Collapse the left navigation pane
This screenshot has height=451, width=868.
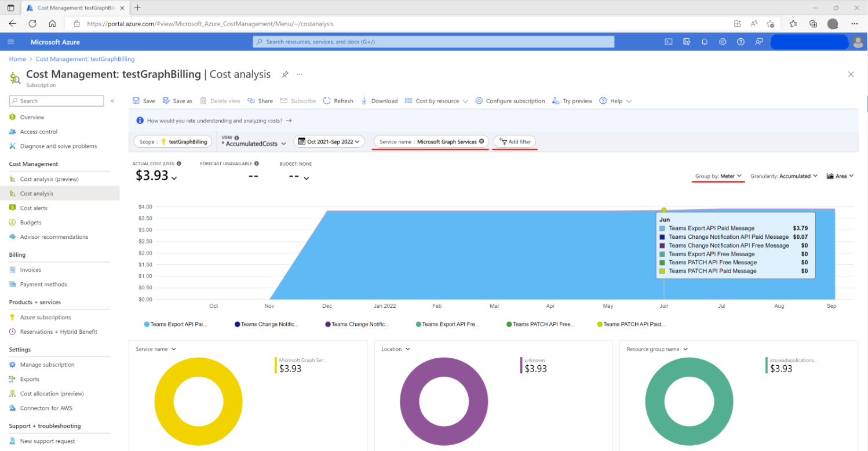112,100
